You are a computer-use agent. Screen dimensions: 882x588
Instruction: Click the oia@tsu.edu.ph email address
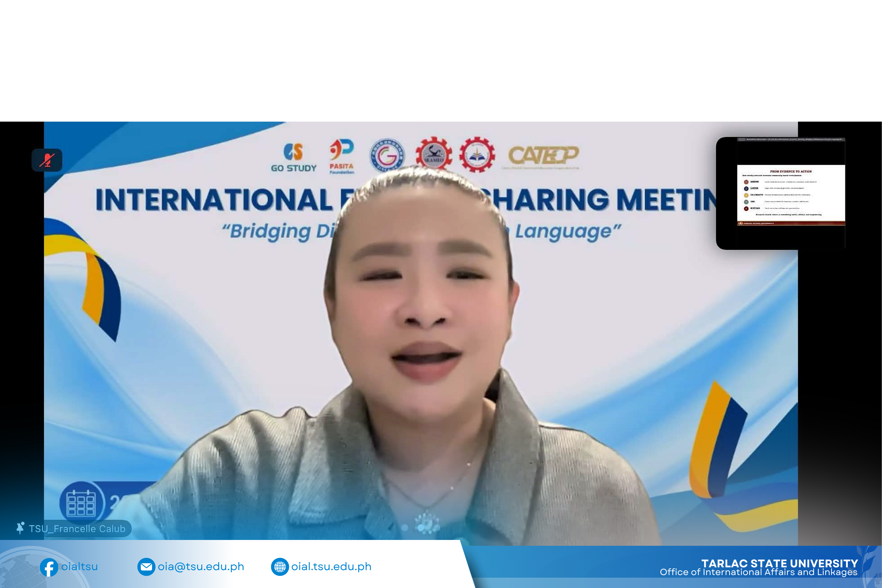[201, 567]
